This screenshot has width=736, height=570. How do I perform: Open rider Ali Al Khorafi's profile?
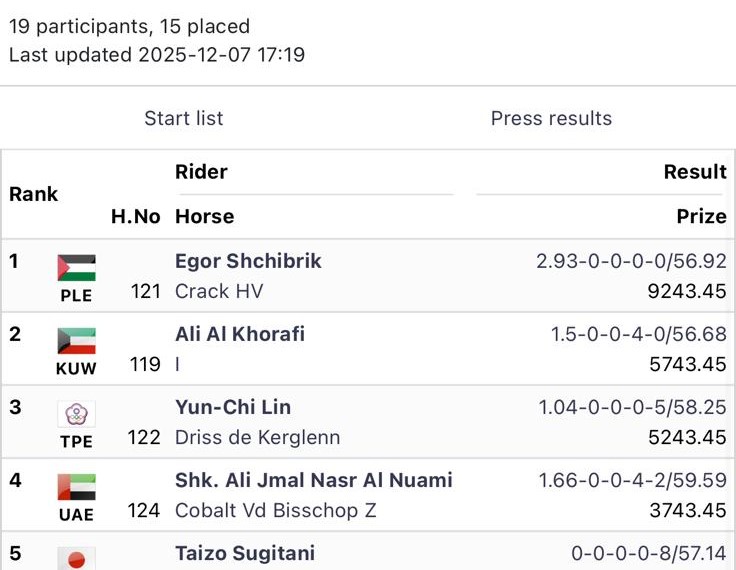tap(240, 334)
